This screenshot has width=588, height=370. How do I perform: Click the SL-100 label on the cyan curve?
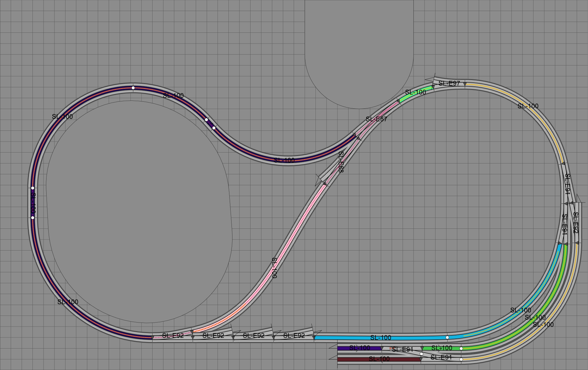[521, 310]
